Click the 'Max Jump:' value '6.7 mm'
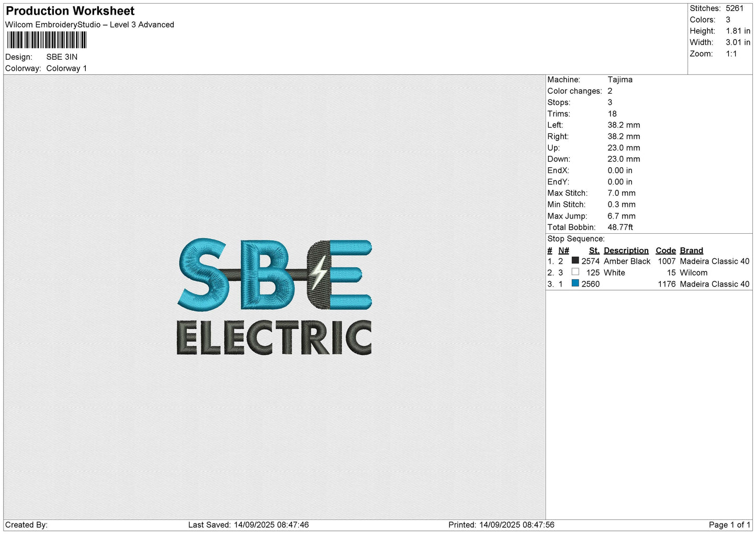 pyautogui.click(x=622, y=216)
